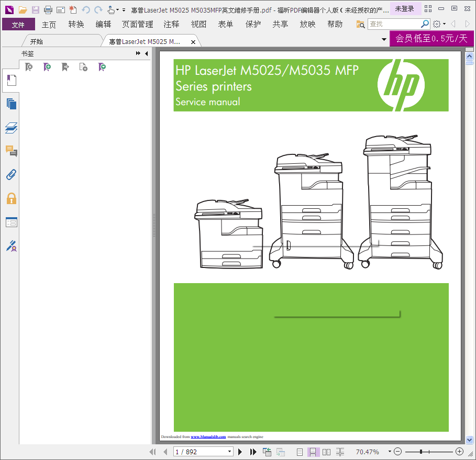Select continuous facing view mode
This screenshot has height=460, width=476.
point(340,452)
